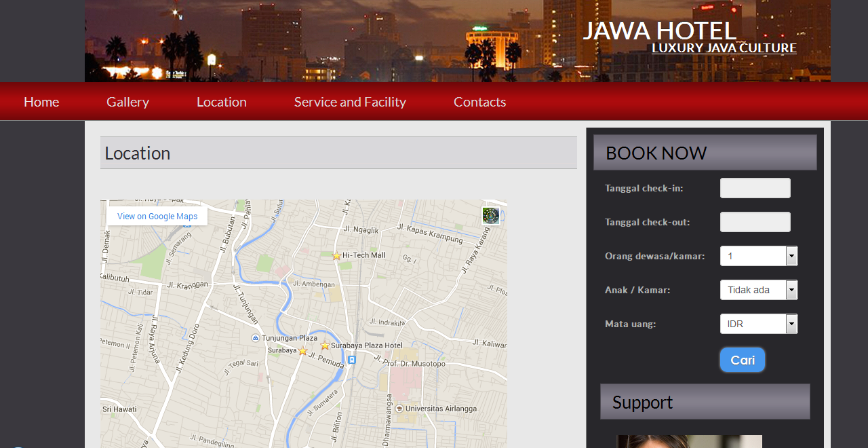Image resolution: width=868 pixels, height=448 pixels.
Task: Click the support agent photo thumbnail
Action: (x=689, y=443)
